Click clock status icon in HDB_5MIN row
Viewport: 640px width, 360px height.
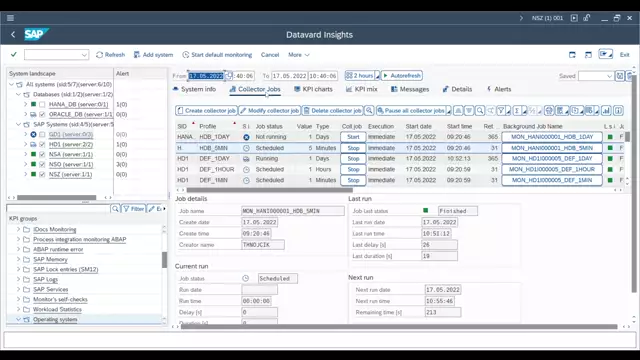tap(246, 148)
